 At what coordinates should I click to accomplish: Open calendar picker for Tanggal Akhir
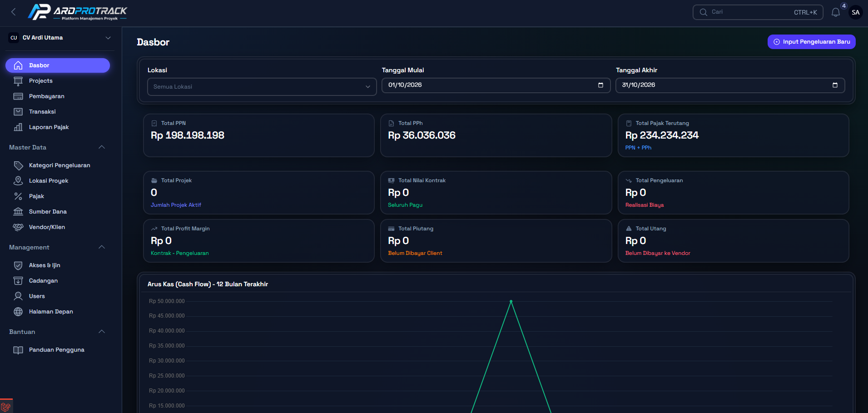click(835, 85)
